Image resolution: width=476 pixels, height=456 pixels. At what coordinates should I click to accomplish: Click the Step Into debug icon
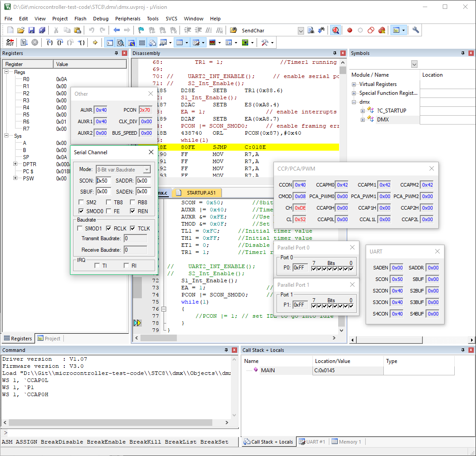click(x=50, y=43)
